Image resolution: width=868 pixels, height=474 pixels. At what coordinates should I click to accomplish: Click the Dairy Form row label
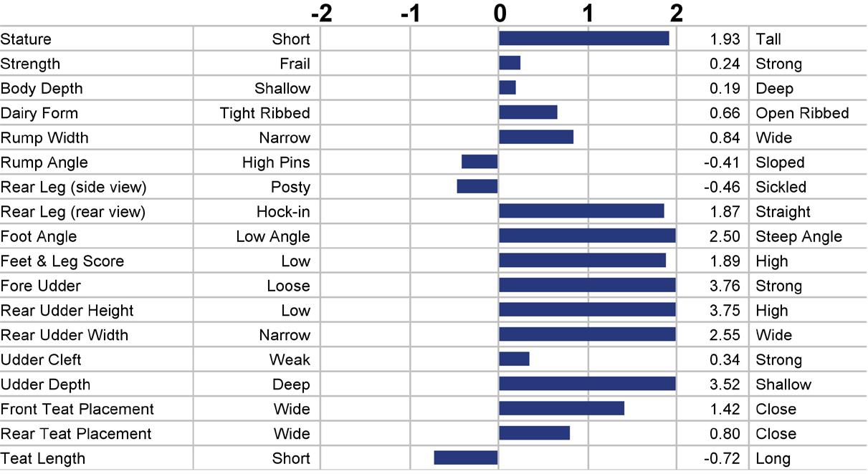(x=39, y=113)
